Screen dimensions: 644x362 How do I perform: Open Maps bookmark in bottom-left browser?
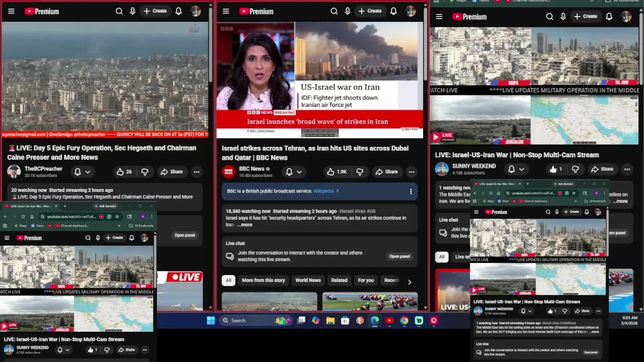click(20, 226)
